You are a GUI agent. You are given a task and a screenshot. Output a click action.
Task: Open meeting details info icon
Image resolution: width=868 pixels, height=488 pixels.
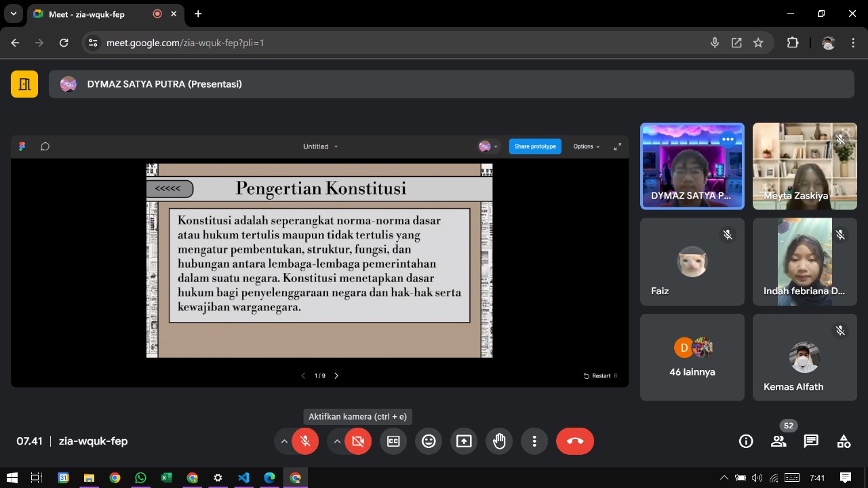(x=746, y=441)
